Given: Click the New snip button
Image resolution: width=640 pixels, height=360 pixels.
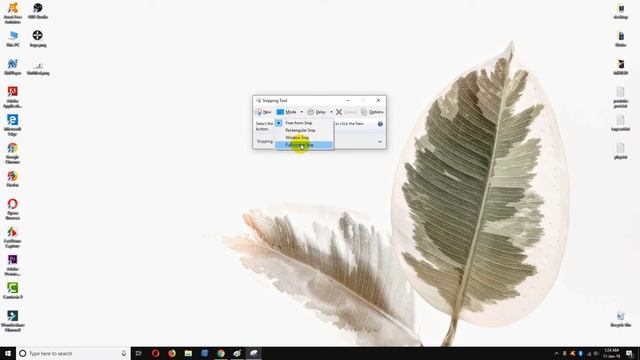Looking at the screenshot, I should (264, 112).
